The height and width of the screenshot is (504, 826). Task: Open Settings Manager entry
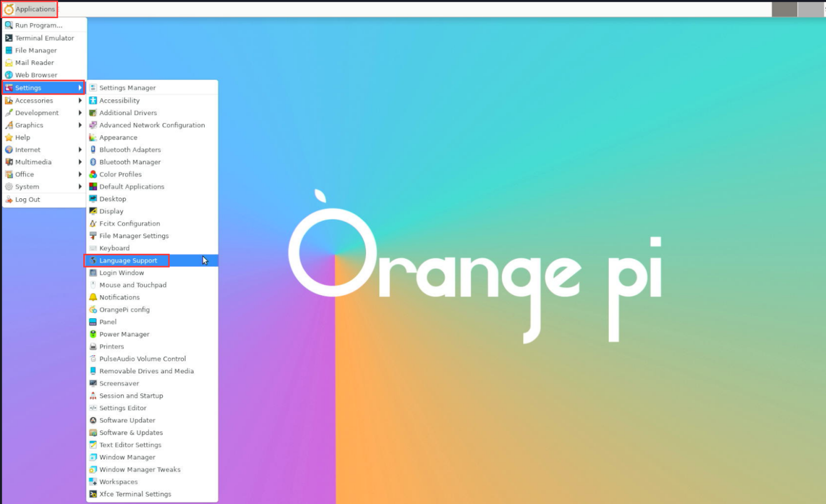pyautogui.click(x=152, y=88)
